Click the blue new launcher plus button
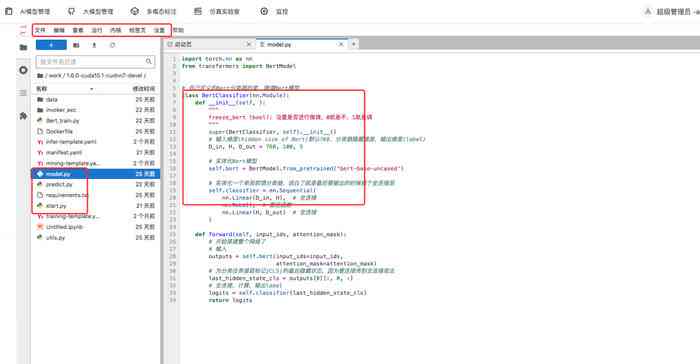The height and width of the screenshot is (364, 700). [x=51, y=45]
